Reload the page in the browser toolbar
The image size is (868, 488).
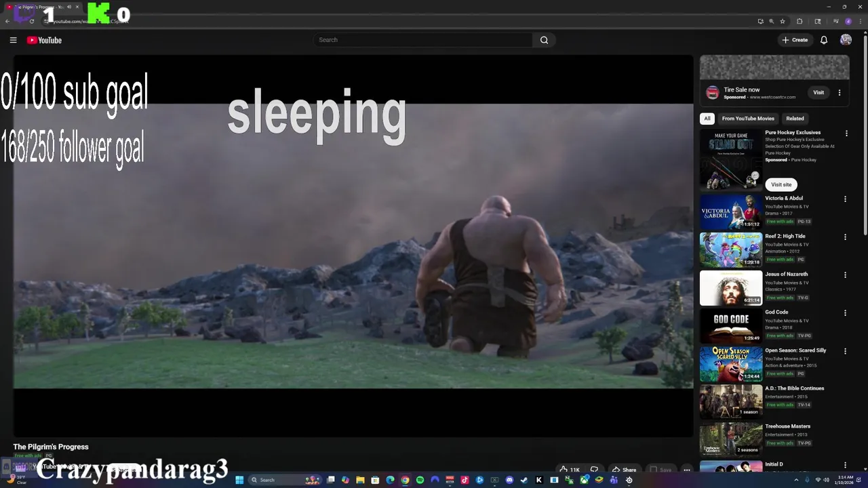click(x=32, y=21)
